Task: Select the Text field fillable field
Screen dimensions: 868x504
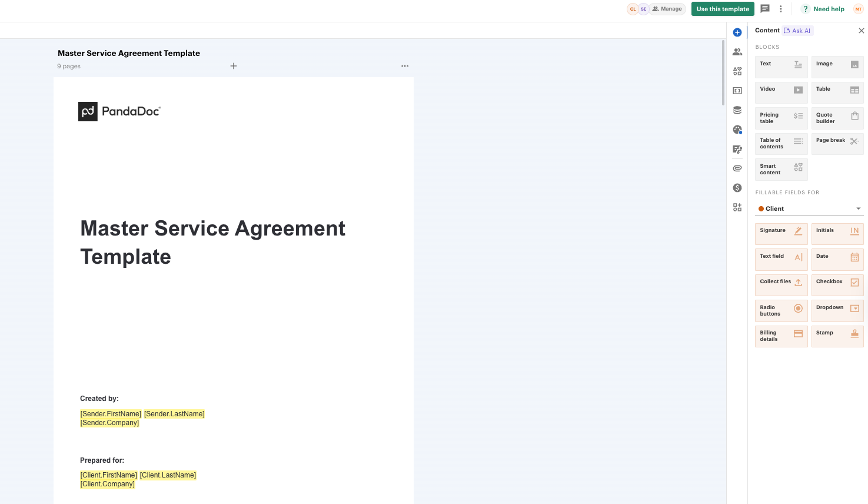Action: 781,260
